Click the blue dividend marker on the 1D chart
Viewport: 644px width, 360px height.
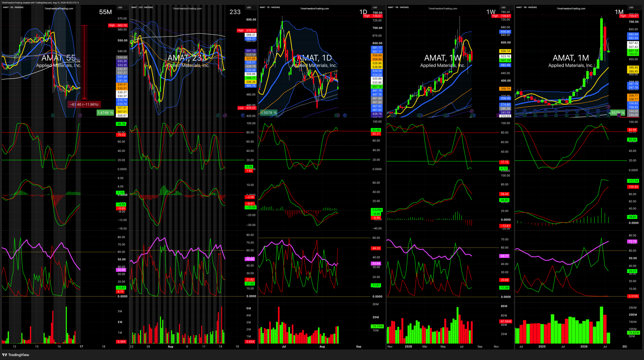click(x=345, y=115)
